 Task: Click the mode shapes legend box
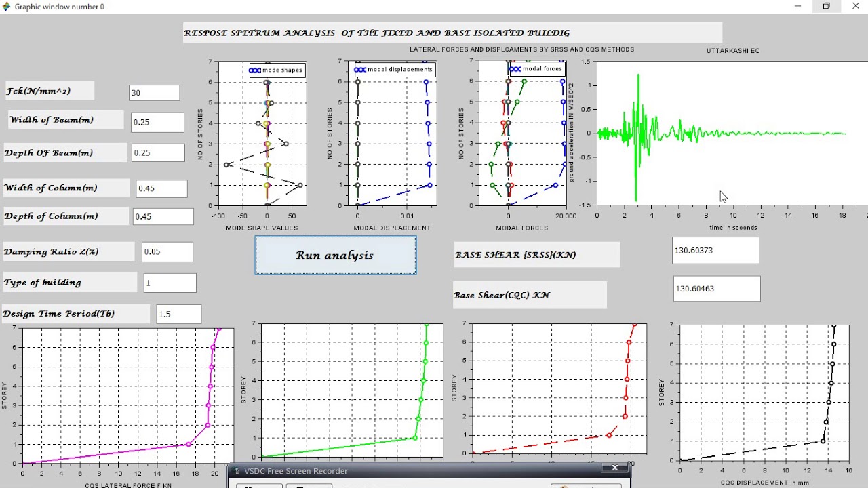(x=276, y=70)
